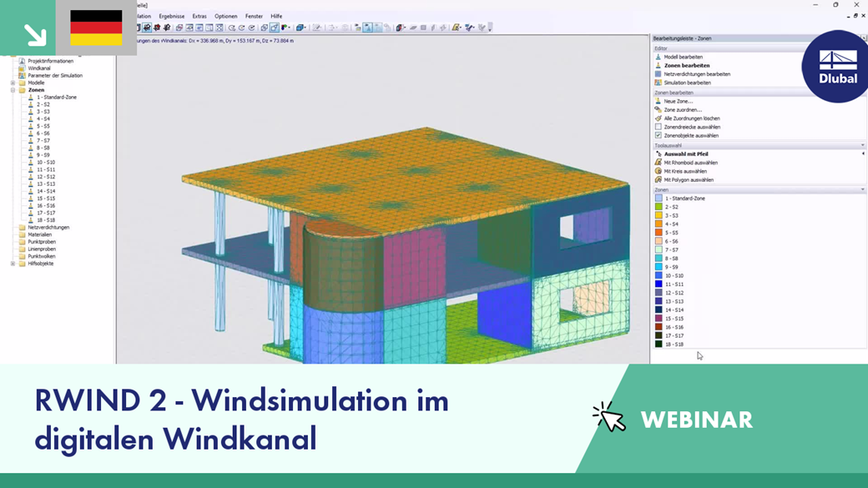Click 17 - S17 in right Zonen list

point(674,335)
